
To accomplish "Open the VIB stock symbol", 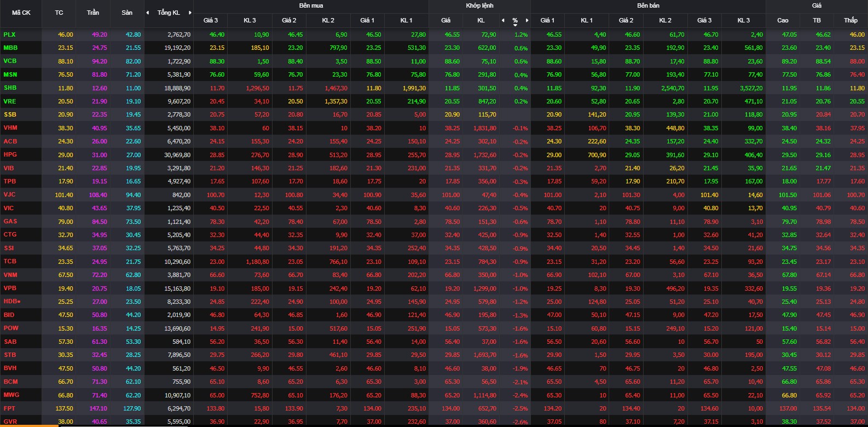I will click(9, 168).
